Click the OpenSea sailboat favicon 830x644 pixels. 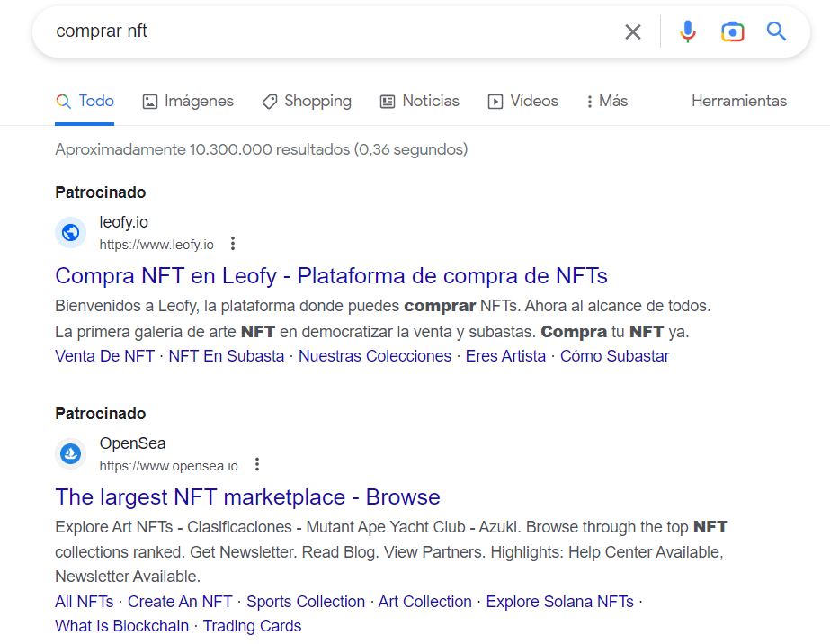[x=70, y=454]
